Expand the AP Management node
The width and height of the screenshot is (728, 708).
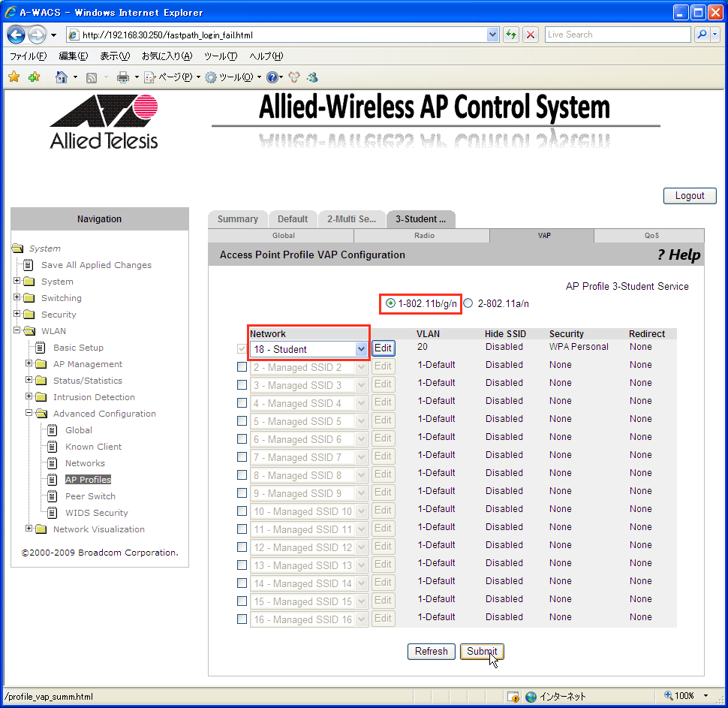tap(29, 363)
